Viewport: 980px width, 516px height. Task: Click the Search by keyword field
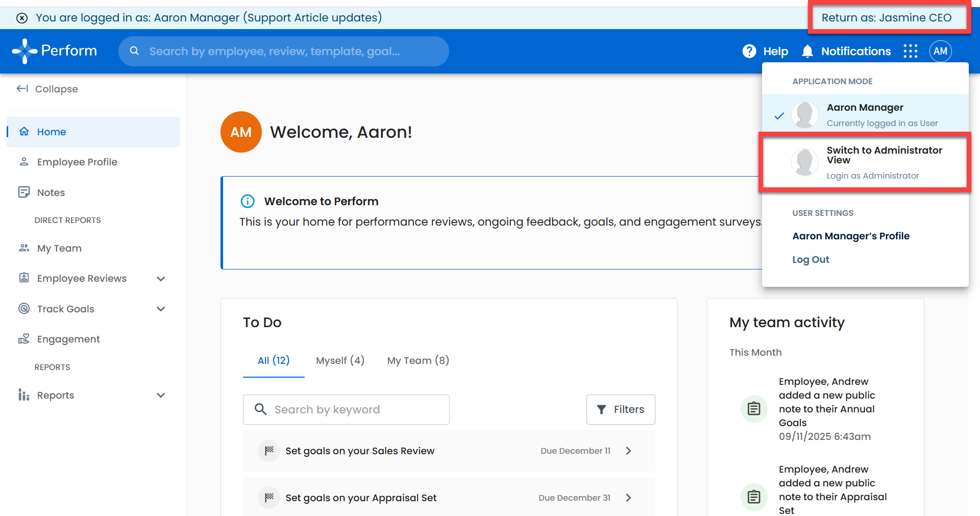346,409
